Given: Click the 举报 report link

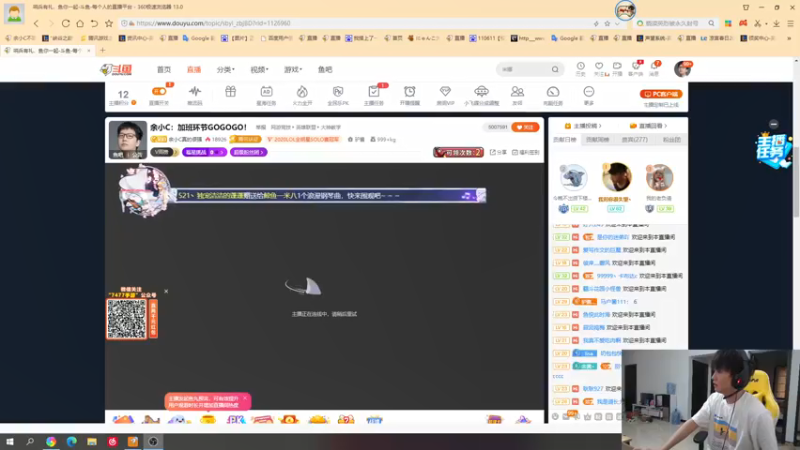Looking at the screenshot, I should (x=261, y=127).
